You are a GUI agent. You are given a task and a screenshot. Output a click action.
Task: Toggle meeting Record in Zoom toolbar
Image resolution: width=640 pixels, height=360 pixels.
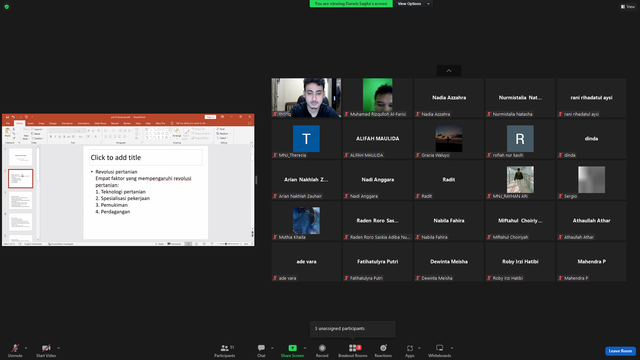(x=322, y=350)
